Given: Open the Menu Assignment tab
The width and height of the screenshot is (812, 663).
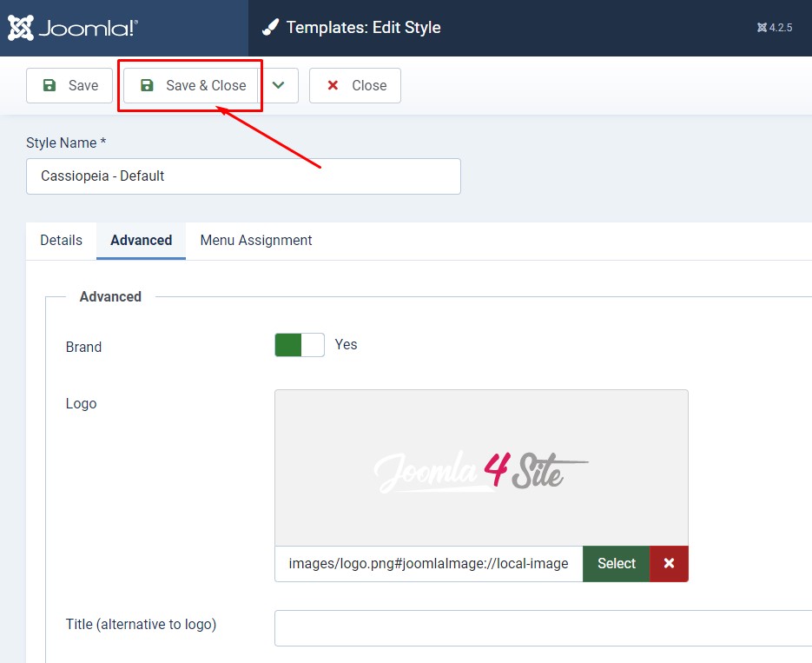Looking at the screenshot, I should point(255,240).
